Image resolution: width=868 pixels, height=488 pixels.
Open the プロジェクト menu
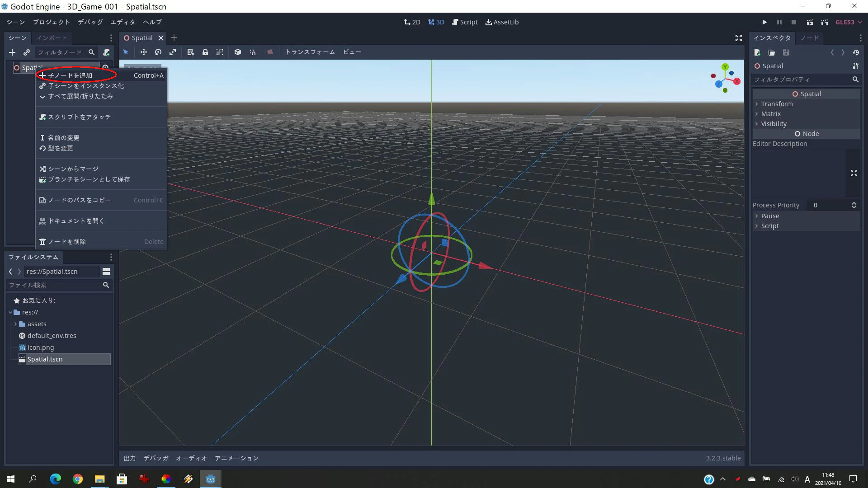tap(51, 22)
